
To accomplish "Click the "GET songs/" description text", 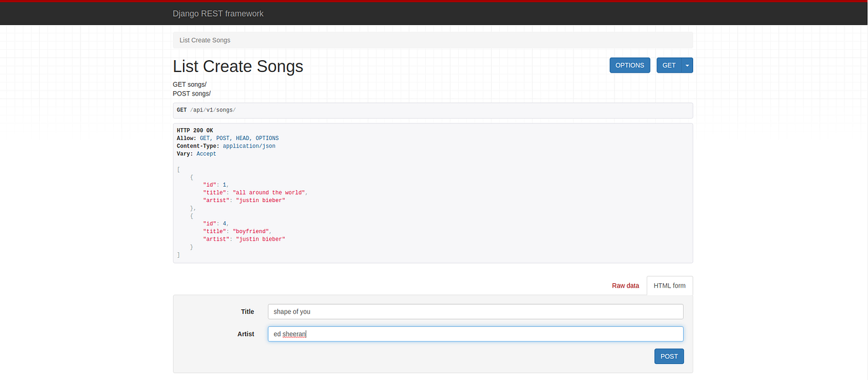I will point(190,84).
